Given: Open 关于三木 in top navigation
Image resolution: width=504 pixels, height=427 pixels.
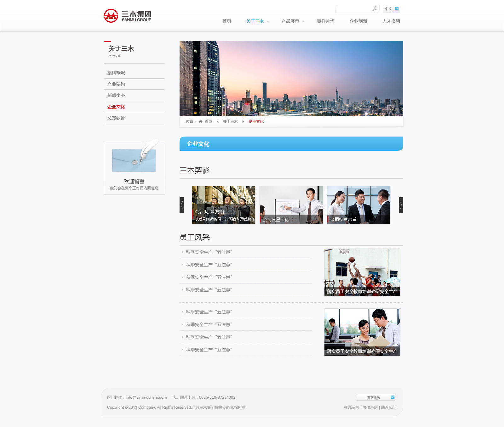Looking at the screenshot, I should pyautogui.click(x=255, y=21).
